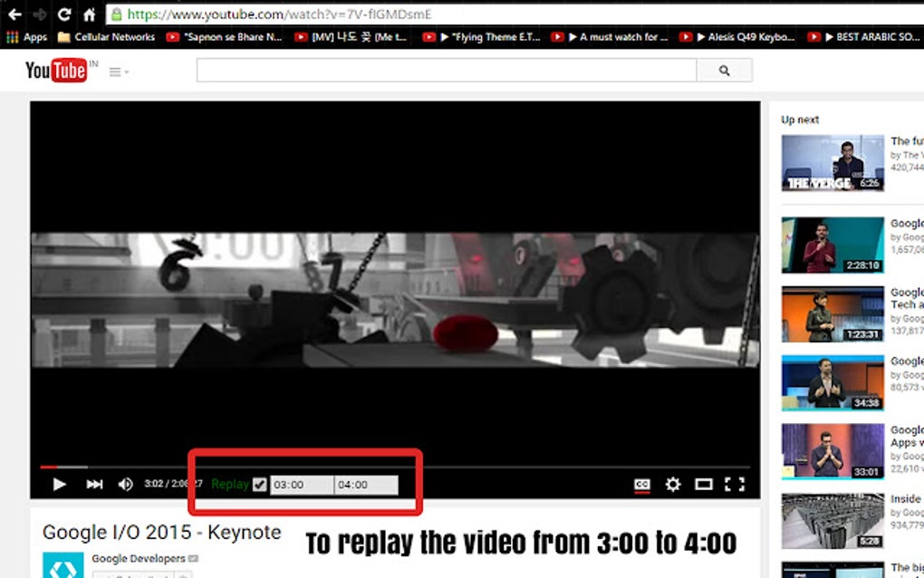Switch to theater mode view
Viewport: 924px width, 578px height.
(x=704, y=485)
